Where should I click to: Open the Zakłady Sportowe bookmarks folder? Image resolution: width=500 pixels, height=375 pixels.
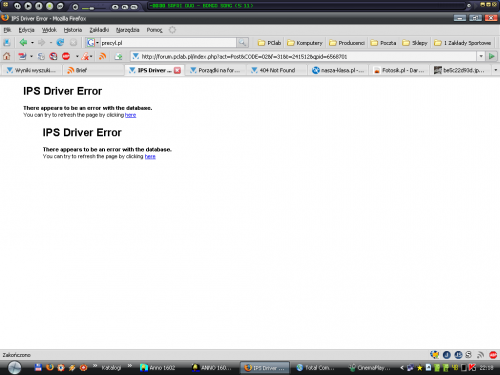(462, 43)
